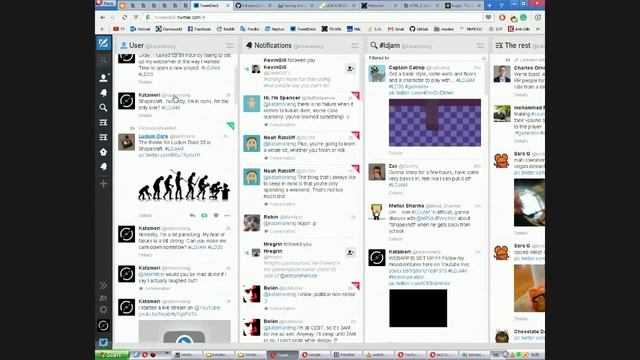Open the Windows Start menu

click(x=112, y=355)
